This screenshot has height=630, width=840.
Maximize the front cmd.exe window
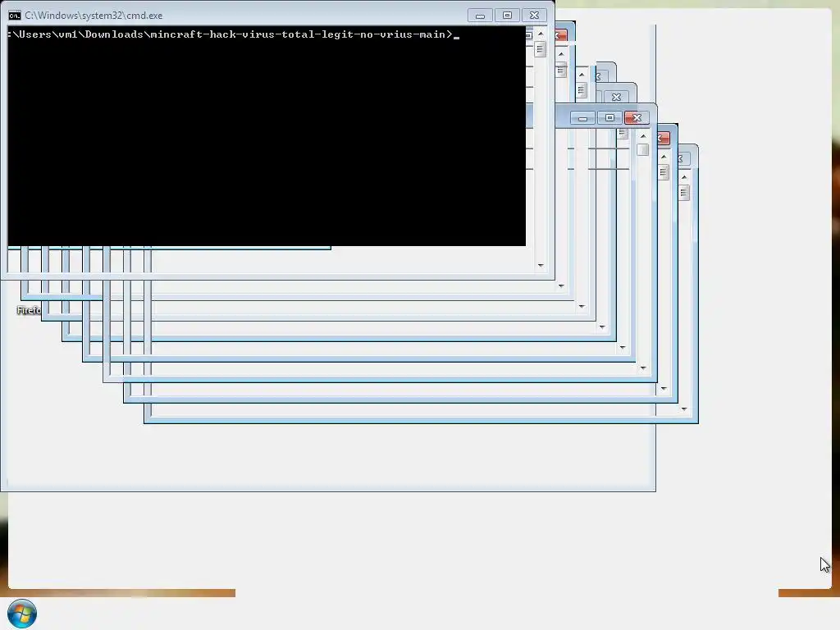(x=507, y=16)
